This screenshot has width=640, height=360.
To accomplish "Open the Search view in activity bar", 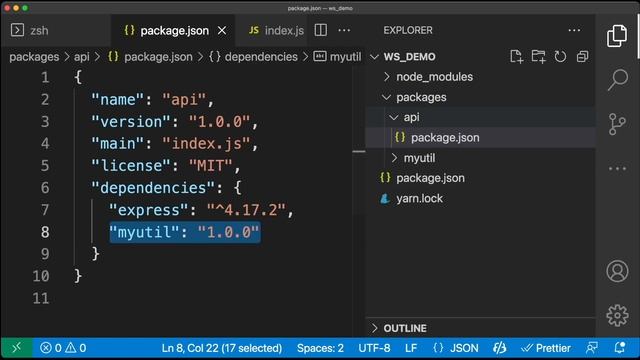I will pyautogui.click(x=618, y=79).
